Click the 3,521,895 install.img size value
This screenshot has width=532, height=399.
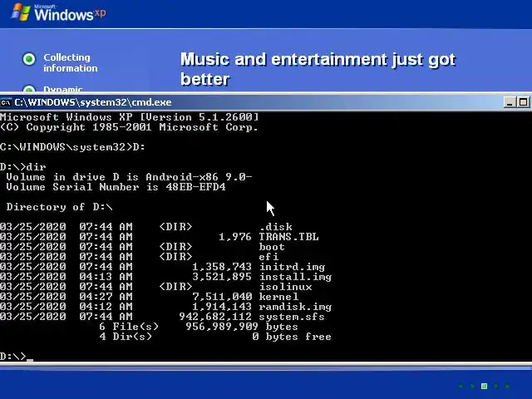click(222, 277)
